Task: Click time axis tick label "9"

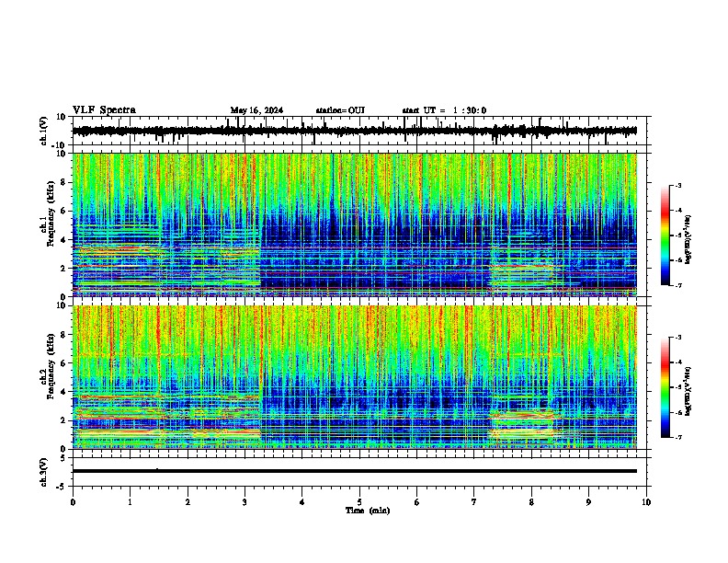Action: (588, 502)
